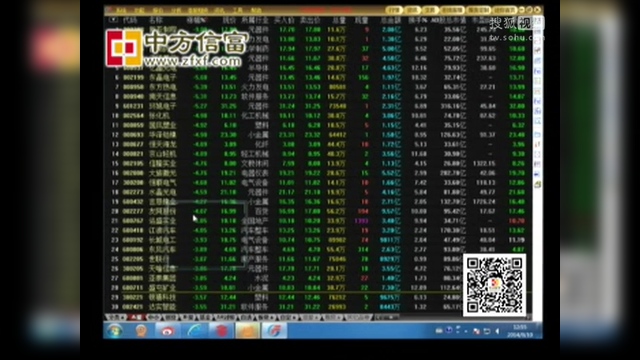Click the 交易 button in title bar
The height and width of the screenshot is (360, 640).
[x=430, y=10]
